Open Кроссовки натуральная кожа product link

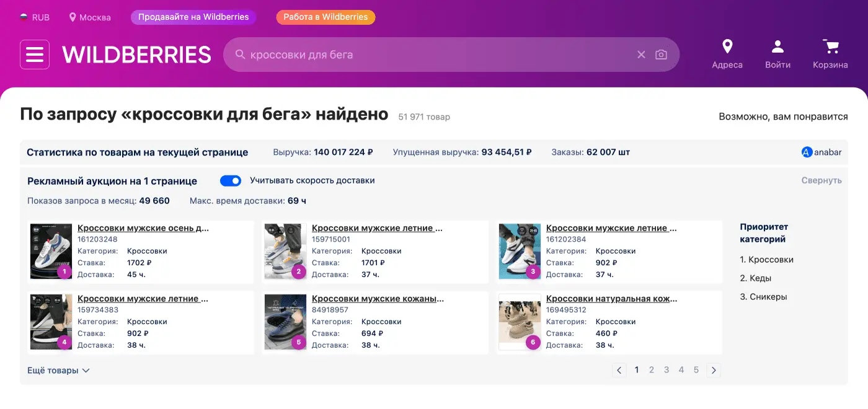click(612, 299)
